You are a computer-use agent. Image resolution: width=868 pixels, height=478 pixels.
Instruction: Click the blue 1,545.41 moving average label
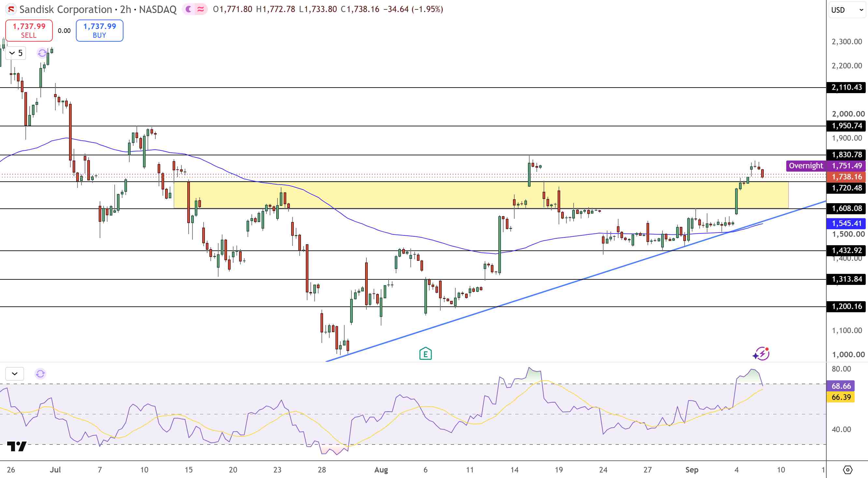847,223
